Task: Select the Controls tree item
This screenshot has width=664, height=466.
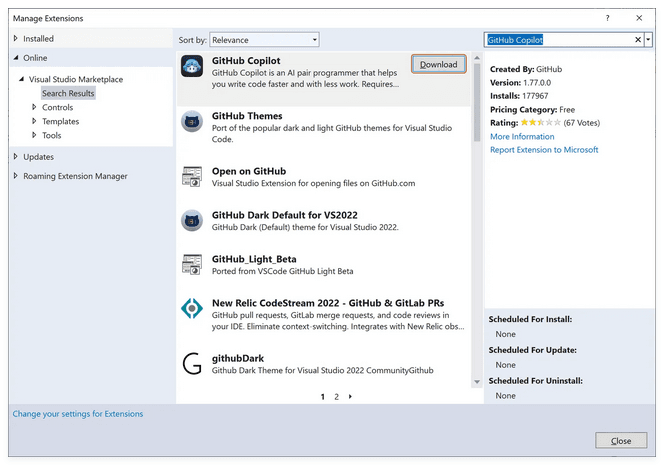Action: click(x=58, y=107)
